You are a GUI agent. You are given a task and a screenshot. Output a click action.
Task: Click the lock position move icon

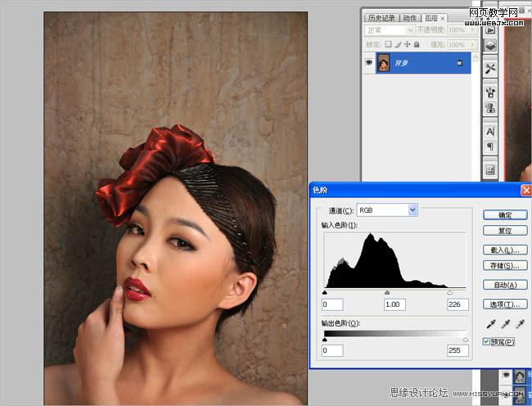[408, 44]
